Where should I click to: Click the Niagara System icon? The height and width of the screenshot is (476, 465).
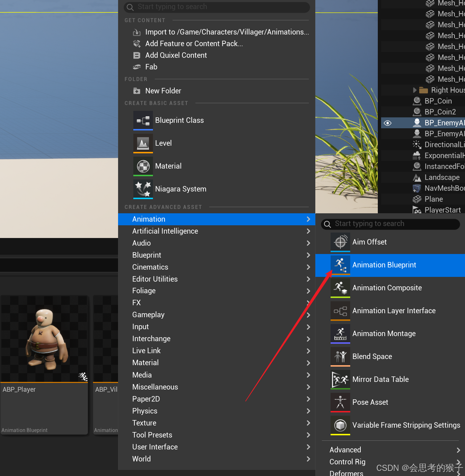point(143,189)
